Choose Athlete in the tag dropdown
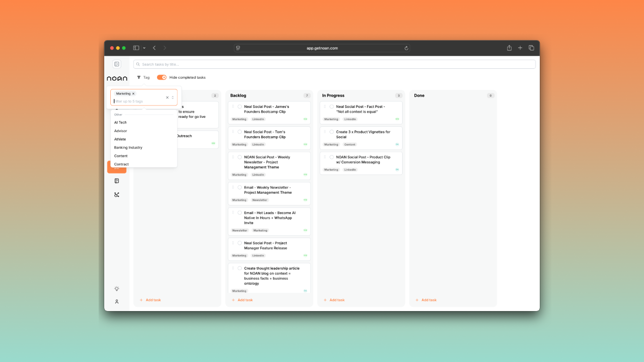This screenshot has height=362, width=644. (144, 139)
